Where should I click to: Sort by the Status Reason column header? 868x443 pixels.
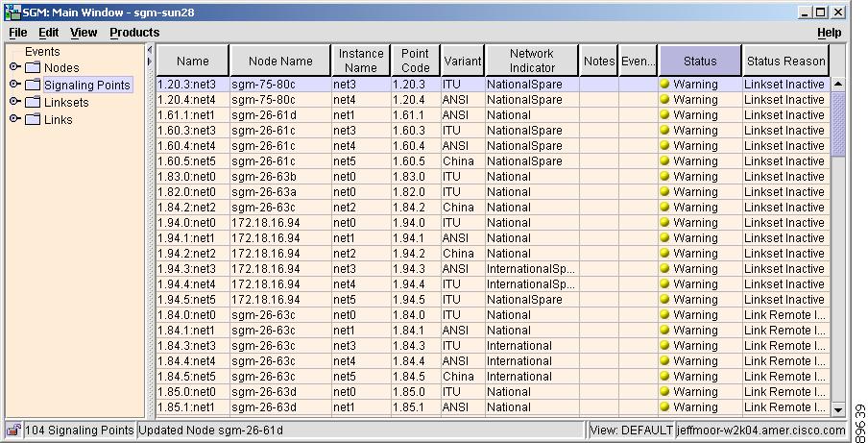[x=786, y=61]
